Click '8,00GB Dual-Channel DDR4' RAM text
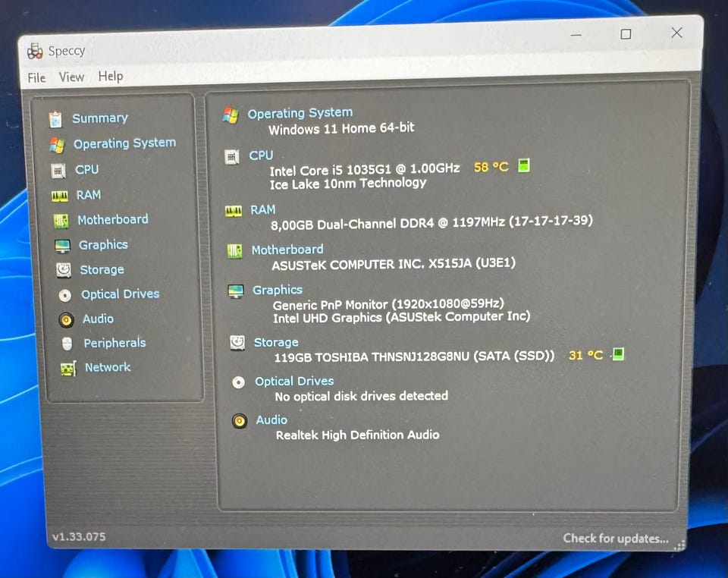The width and height of the screenshot is (728, 578). [352, 225]
